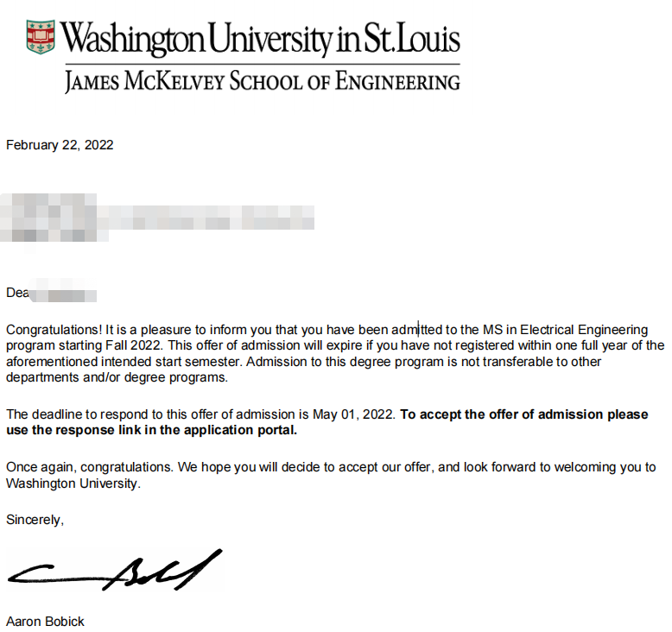
Task: Click the word 'Congratulations!' opening the letter
Action: [54, 330]
